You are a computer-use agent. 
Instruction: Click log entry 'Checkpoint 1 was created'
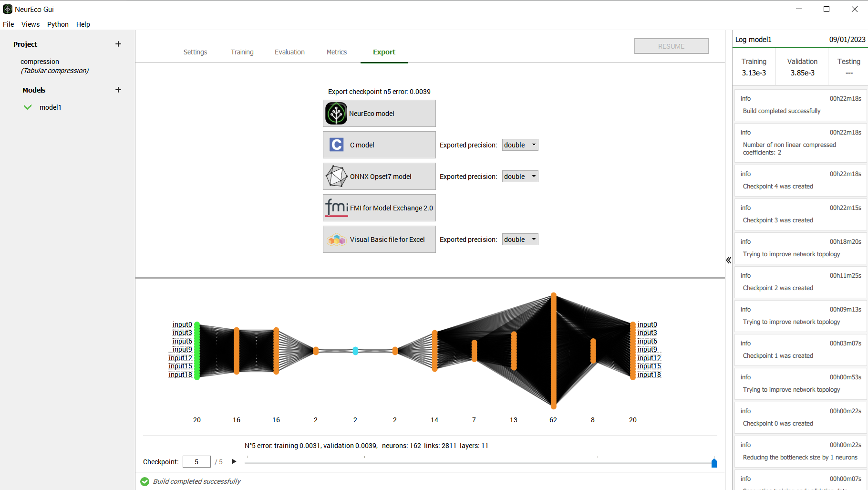pos(800,350)
